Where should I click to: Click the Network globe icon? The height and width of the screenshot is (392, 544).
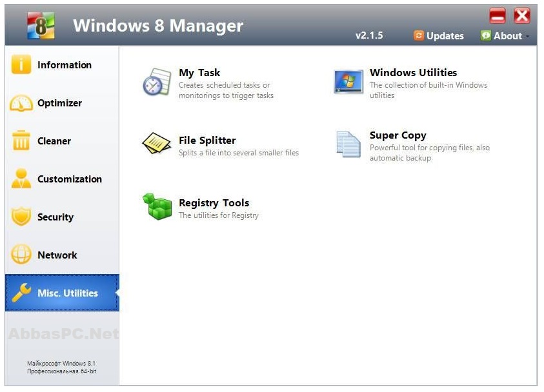pyautogui.click(x=21, y=255)
